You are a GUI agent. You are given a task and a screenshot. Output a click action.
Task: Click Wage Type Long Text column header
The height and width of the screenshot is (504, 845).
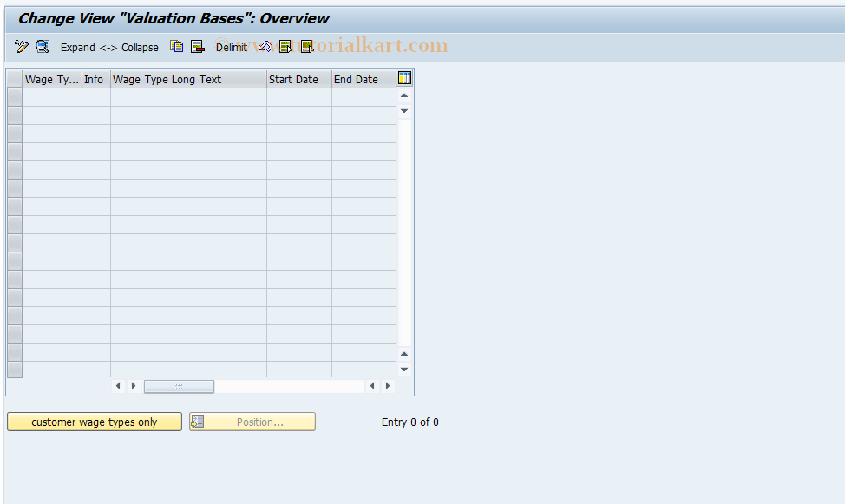click(x=188, y=79)
